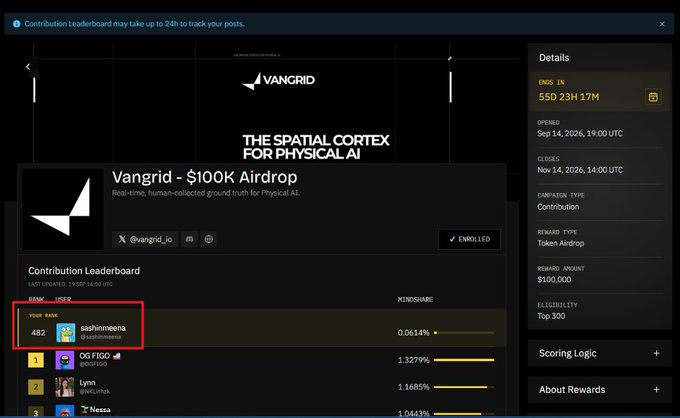
Task: Click the Campaign Type Contribution value
Action: [558, 207]
